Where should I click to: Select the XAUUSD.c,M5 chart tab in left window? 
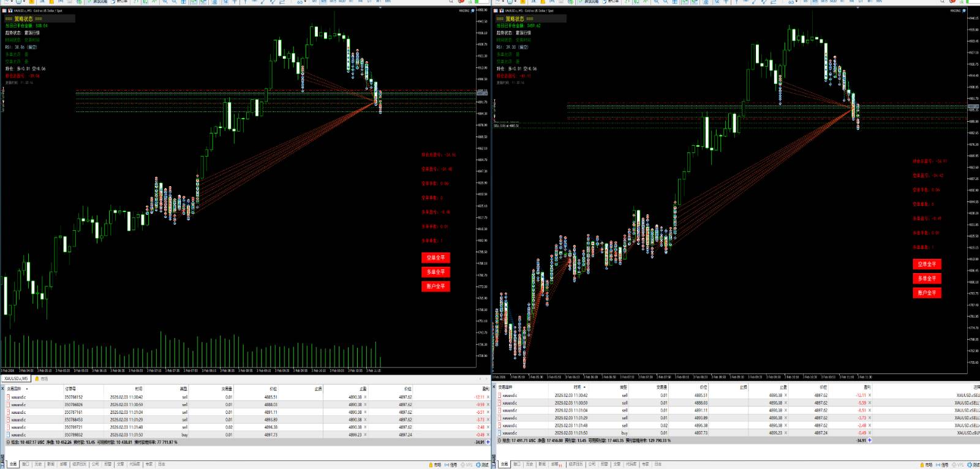point(17,378)
